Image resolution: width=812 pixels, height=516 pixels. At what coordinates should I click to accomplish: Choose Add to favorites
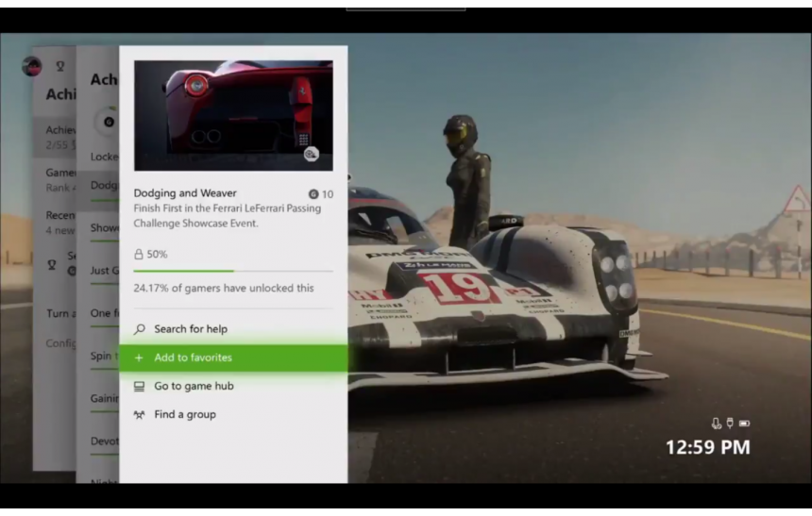233,358
